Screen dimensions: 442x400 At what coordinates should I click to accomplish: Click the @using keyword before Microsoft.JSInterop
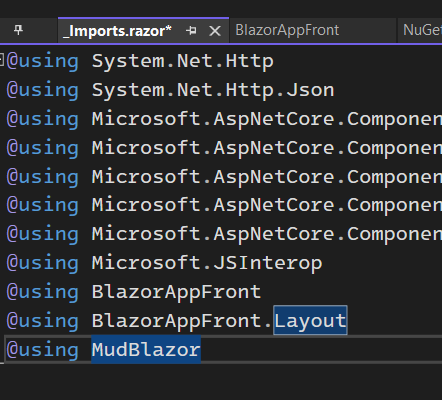pos(43,263)
